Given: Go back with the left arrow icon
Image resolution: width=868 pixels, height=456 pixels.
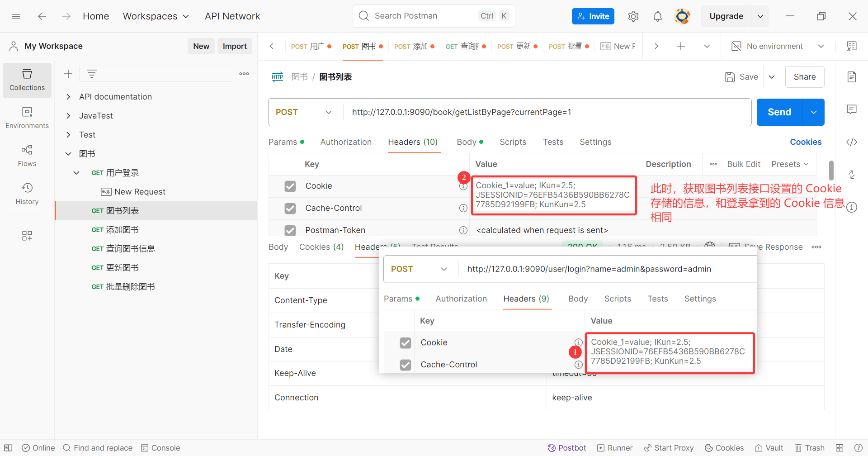Looking at the screenshot, I should coord(42,16).
